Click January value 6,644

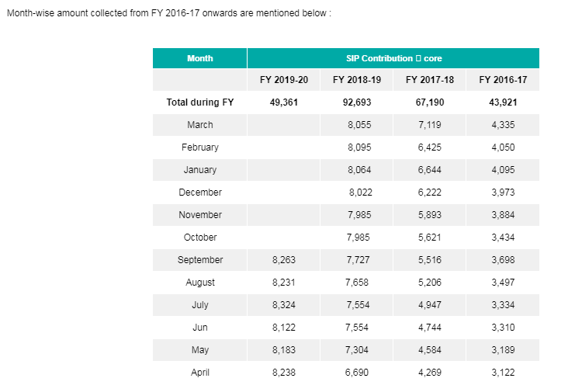coord(430,170)
